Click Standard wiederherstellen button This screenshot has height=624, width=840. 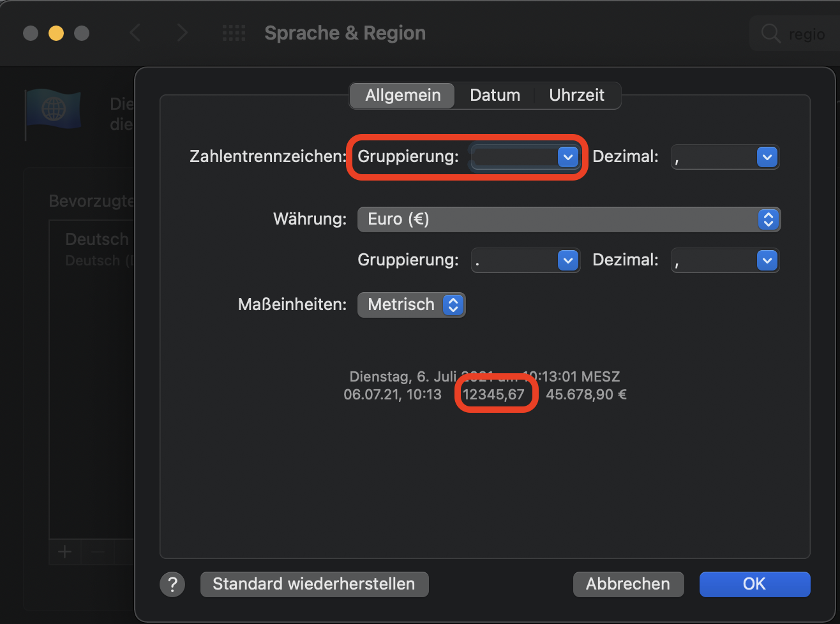(x=314, y=584)
